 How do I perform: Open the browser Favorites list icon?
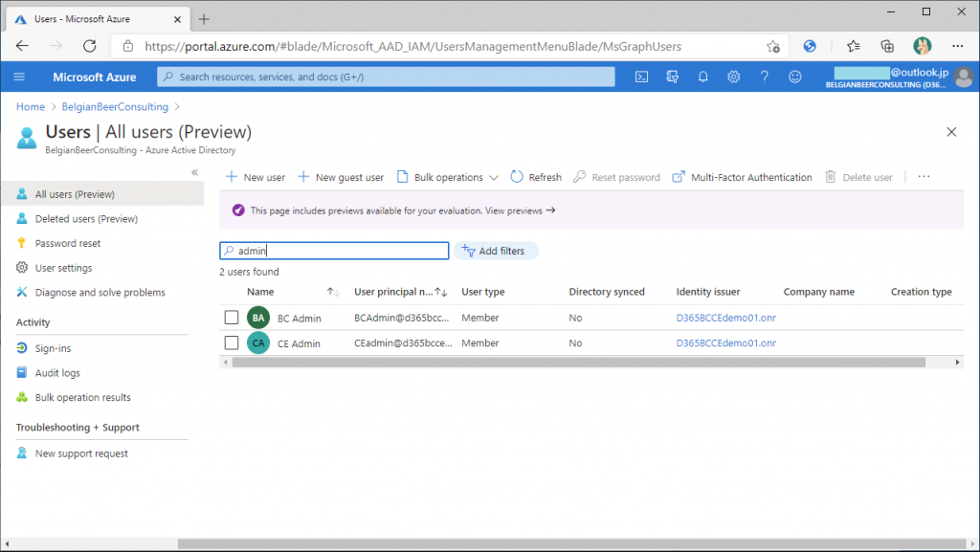coord(853,46)
